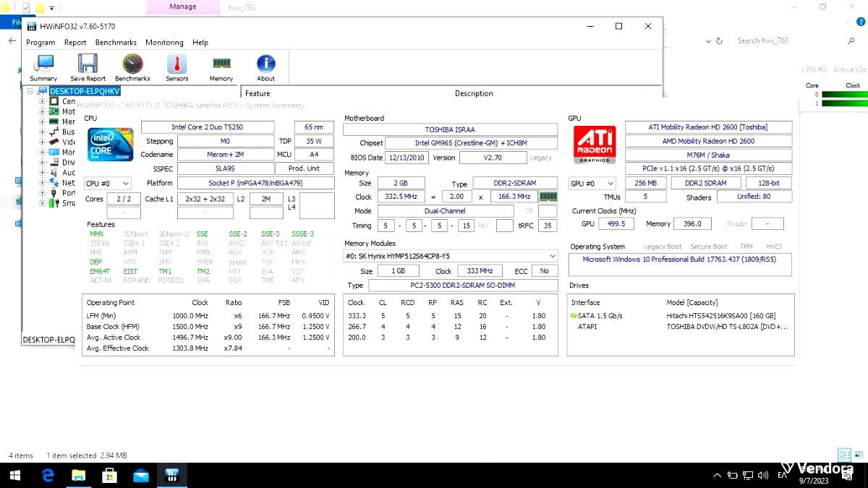Click the Hitachi HTS542516K9SA00 drive model
The height and width of the screenshot is (488, 868).
(720, 316)
